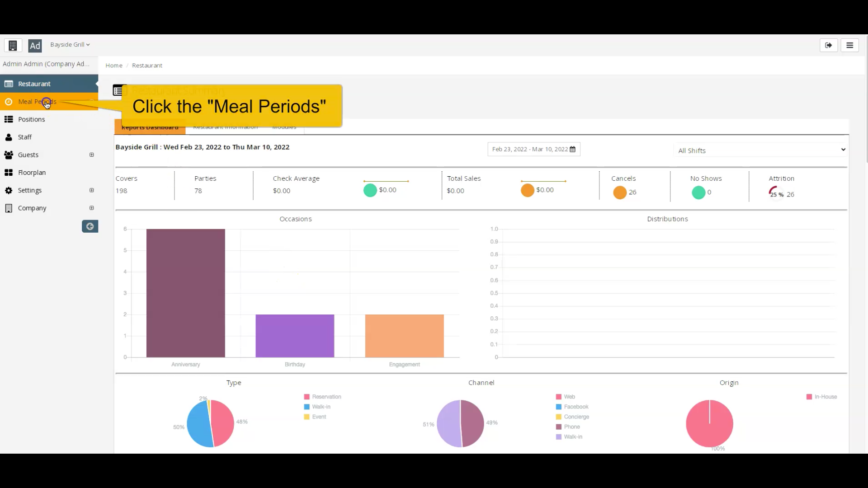Click the Restaurant breadcrumb link
Screen dimensions: 868x488
(x=147, y=66)
